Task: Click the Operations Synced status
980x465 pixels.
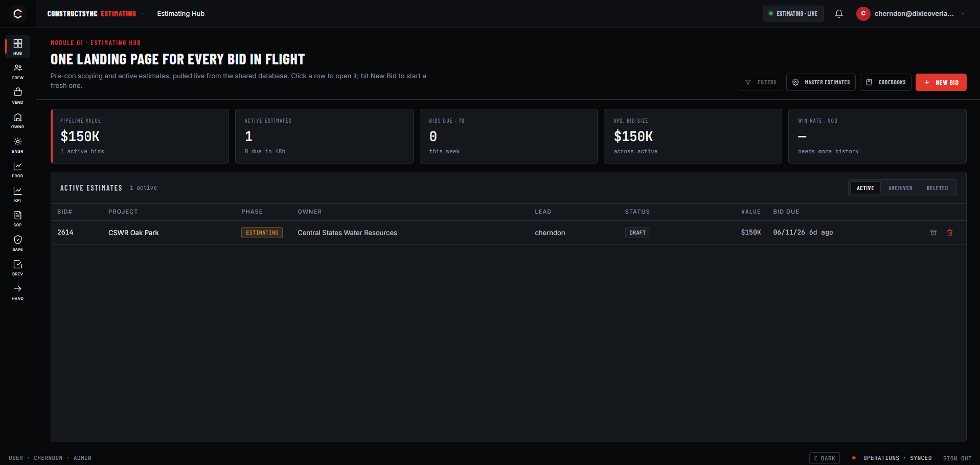Action: coord(892,458)
